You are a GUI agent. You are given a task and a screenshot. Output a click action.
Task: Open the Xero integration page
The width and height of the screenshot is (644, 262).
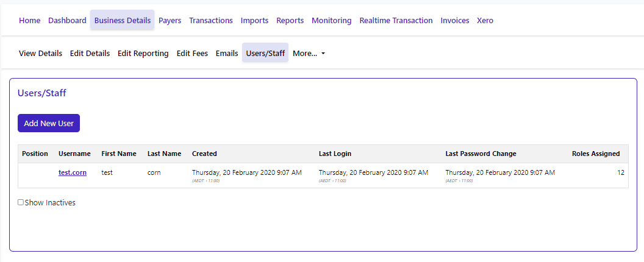pyautogui.click(x=485, y=20)
